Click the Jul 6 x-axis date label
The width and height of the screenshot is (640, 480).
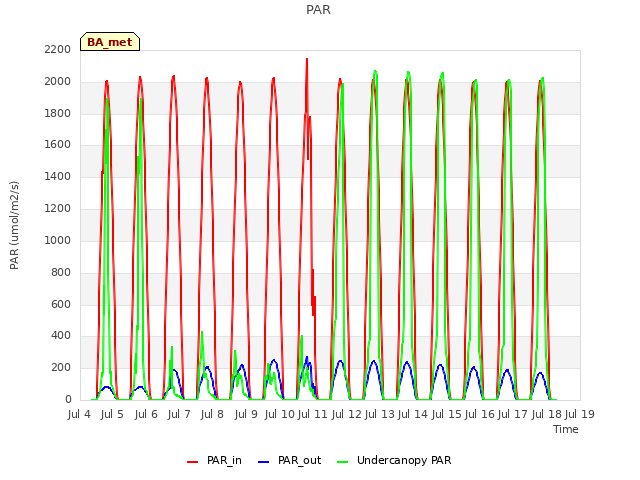pyautogui.click(x=146, y=414)
